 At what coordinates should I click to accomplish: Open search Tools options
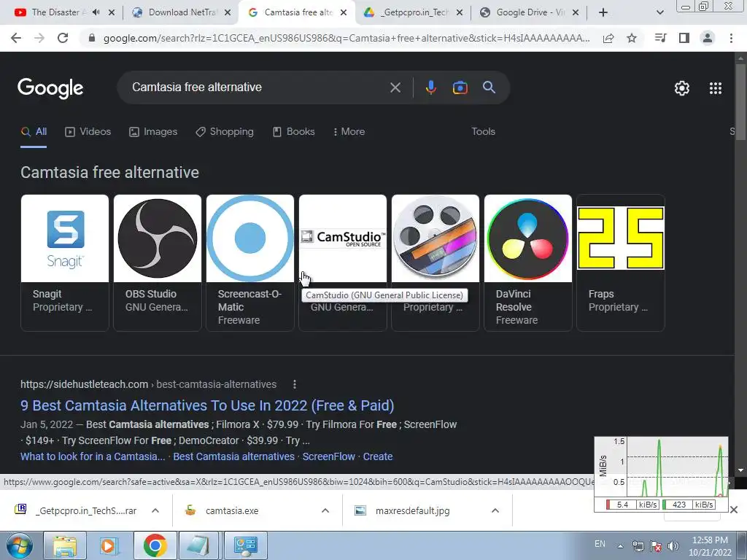[x=483, y=131]
